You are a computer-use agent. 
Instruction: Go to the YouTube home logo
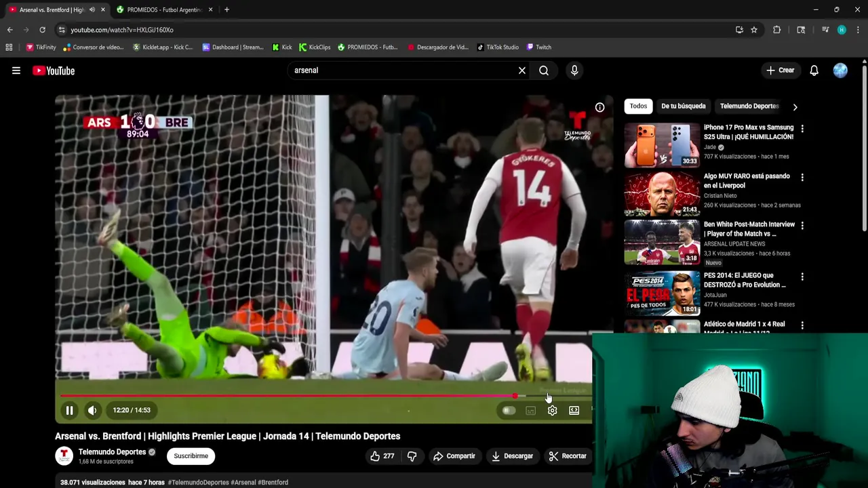[54, 70]
